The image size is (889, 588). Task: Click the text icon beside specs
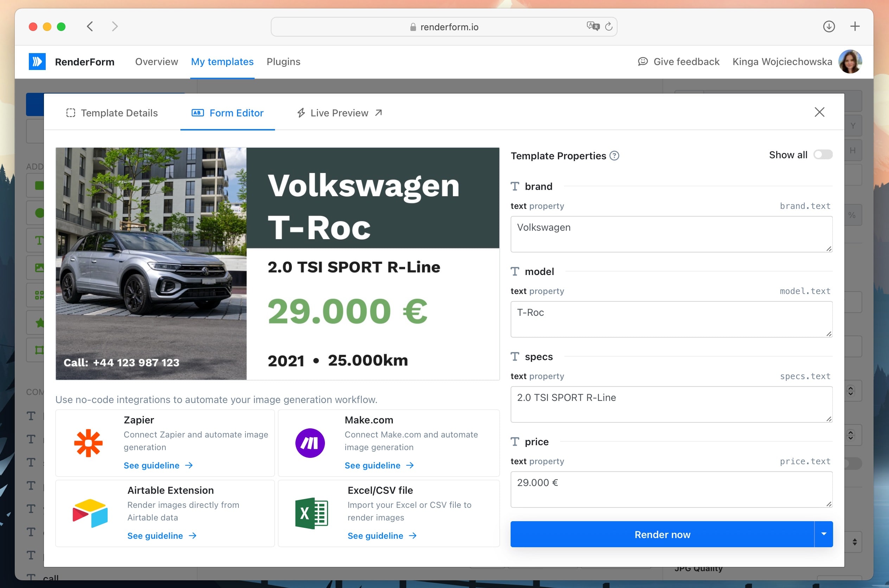coord(515,357)
